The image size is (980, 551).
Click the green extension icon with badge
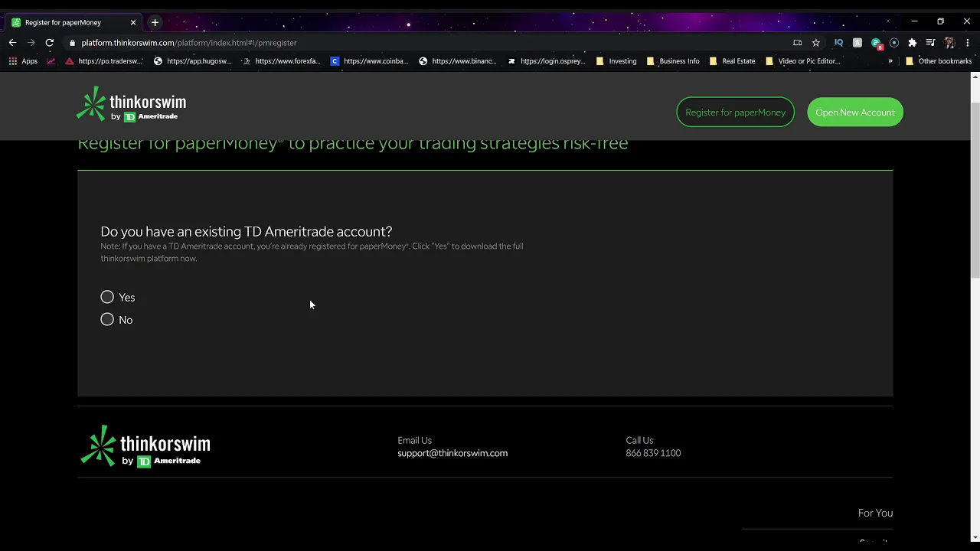[x=877, y=44]
